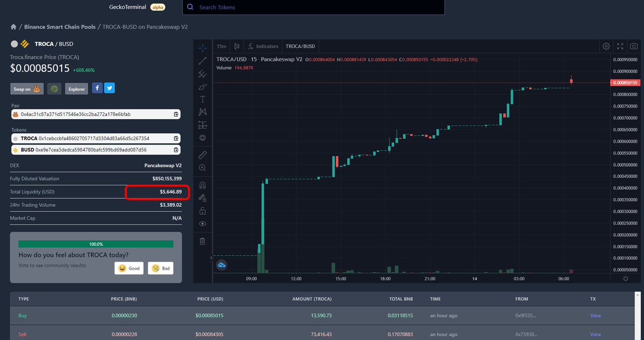Click the transactions table scrollbar
Screen dimensions: 644x340
637,316
